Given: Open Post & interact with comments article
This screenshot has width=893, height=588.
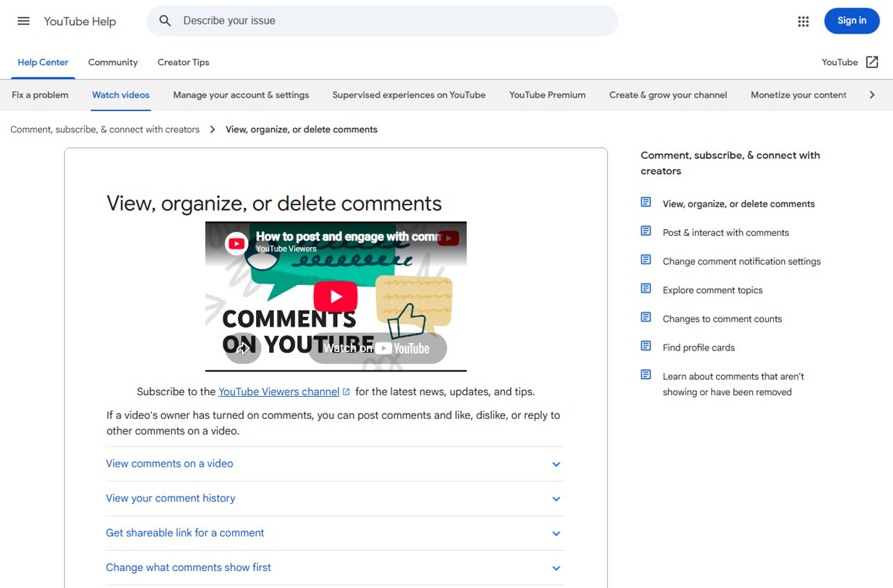Looking at the screenshot, I should (726, 233).
